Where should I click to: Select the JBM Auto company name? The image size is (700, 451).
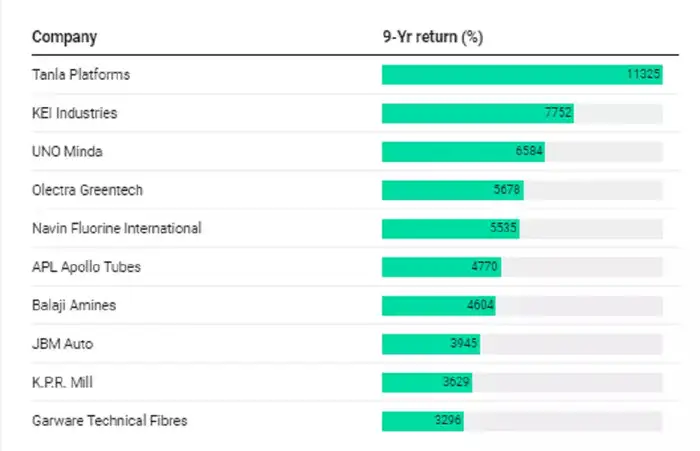click(62, 344)
